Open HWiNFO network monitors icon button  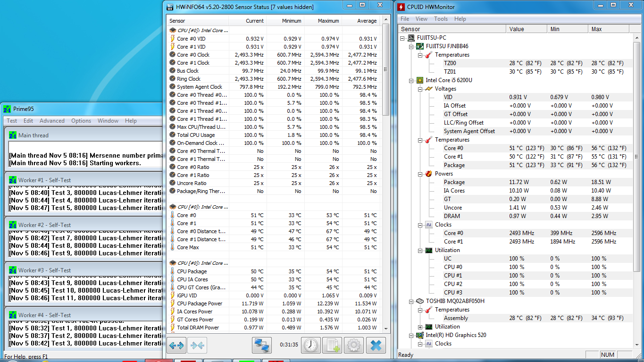[x=261, y=345]
